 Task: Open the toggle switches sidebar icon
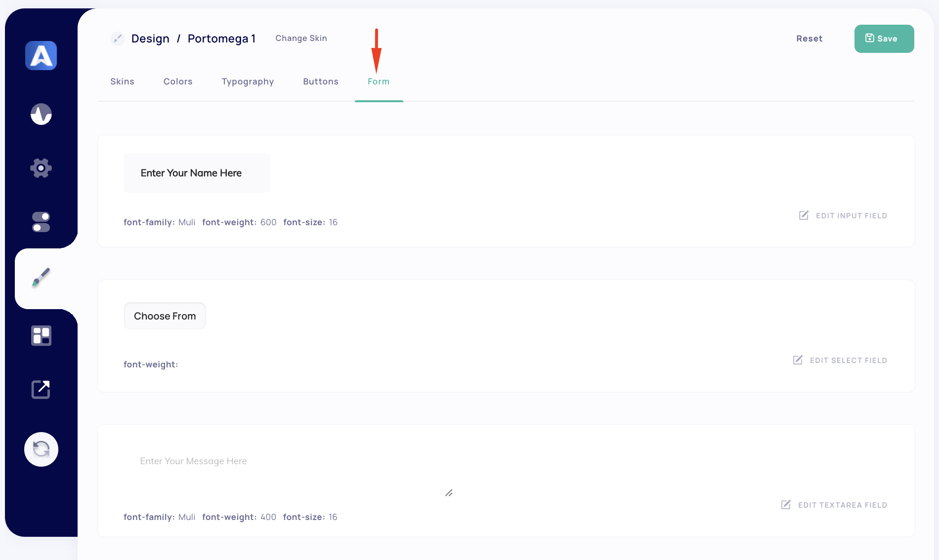pos(41,222)
